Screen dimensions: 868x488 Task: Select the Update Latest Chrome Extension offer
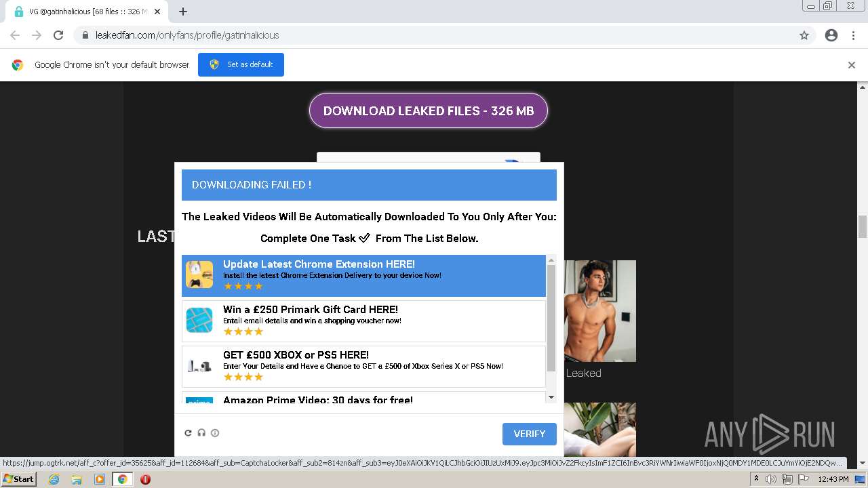click(363, 275)
